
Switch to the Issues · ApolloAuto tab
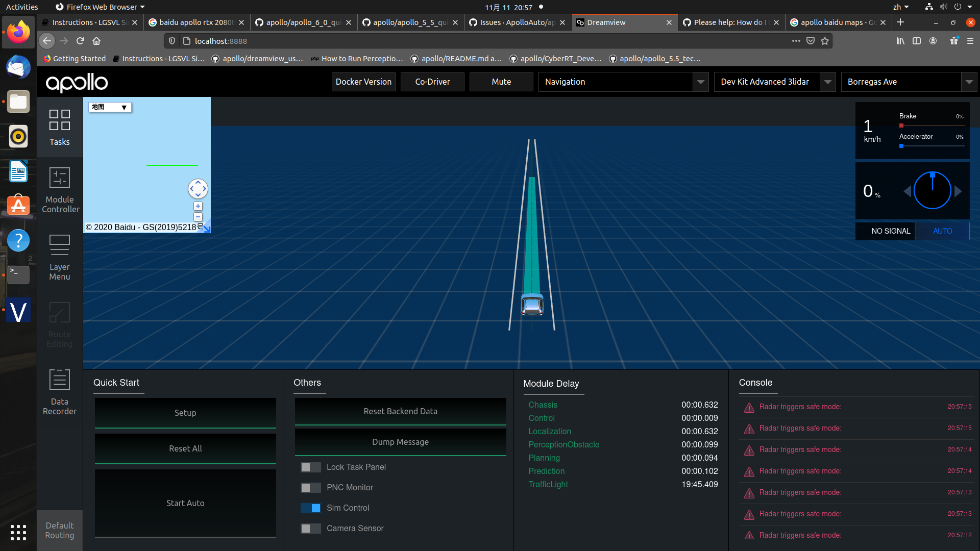517,22
